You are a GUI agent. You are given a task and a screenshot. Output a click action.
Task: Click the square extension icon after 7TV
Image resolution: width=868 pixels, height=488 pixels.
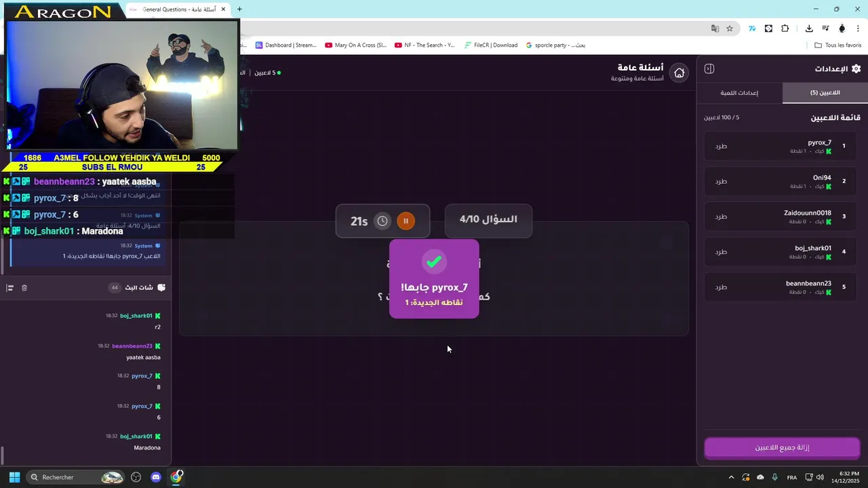pyautogui.click(x=768, y=28)
